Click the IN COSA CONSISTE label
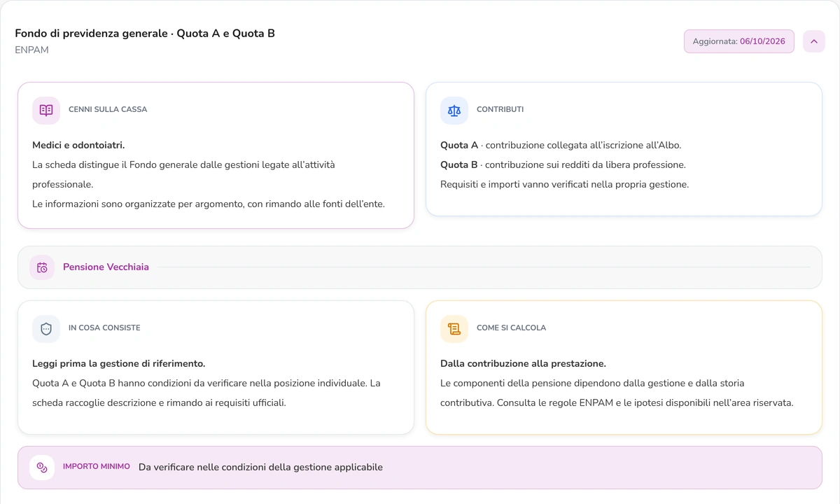This screenshot has width=840, height=504. (x=104, y=328)
